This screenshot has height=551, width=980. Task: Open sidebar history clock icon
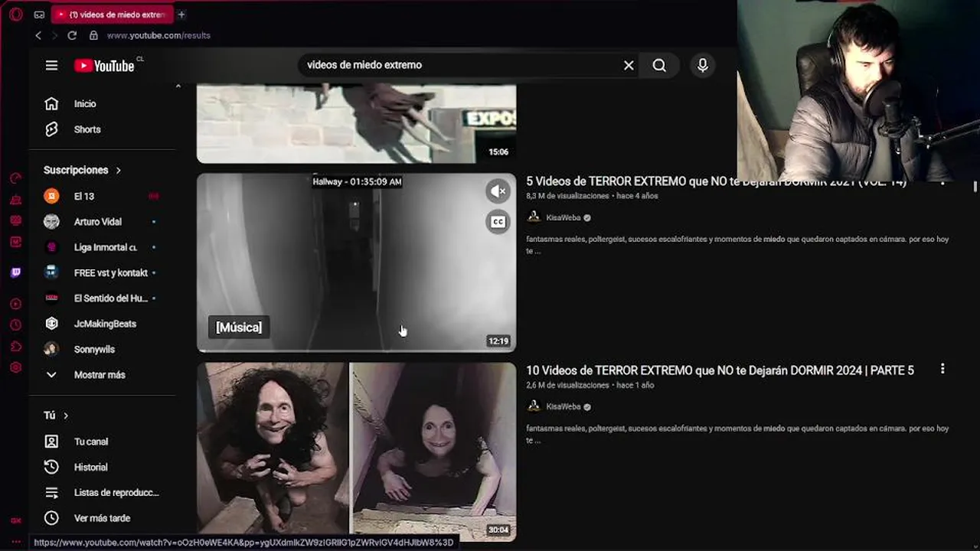tap(15, 324)
